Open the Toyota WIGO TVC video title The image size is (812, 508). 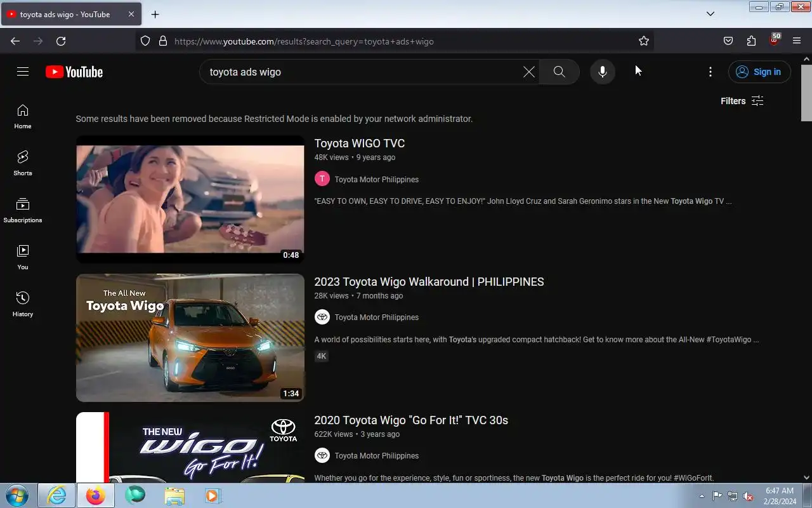[x=360, y=144]
